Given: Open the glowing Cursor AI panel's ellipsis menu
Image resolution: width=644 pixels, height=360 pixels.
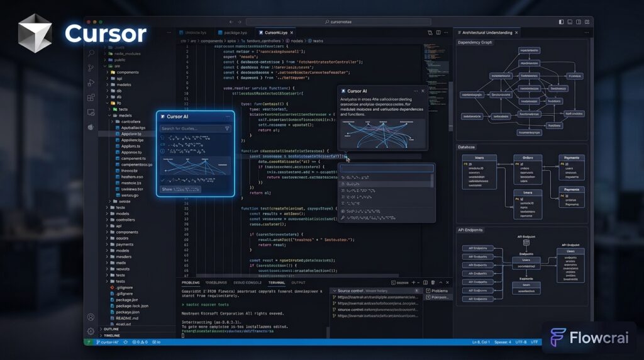Looking at the screenshot, I should coord(228,116).
